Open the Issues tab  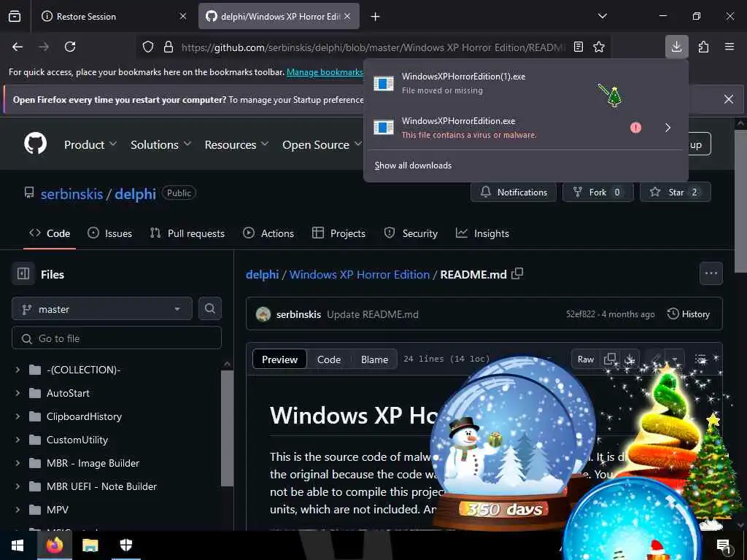pos(110,233)
